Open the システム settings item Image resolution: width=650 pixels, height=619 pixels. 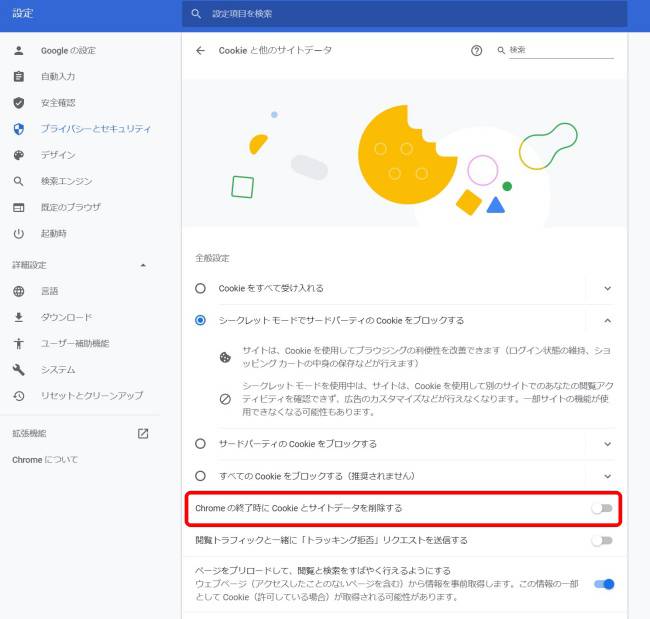[x=58, y=369]
